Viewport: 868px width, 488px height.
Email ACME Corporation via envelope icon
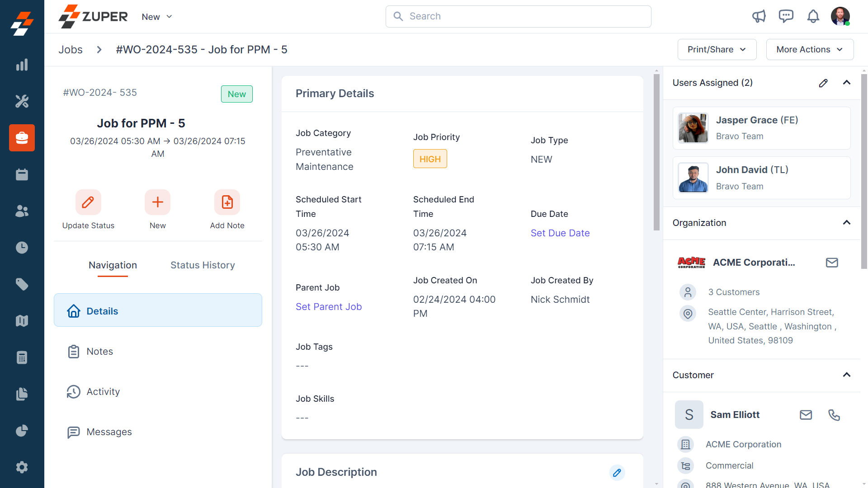pyautogui.click(x=832, y=263)
